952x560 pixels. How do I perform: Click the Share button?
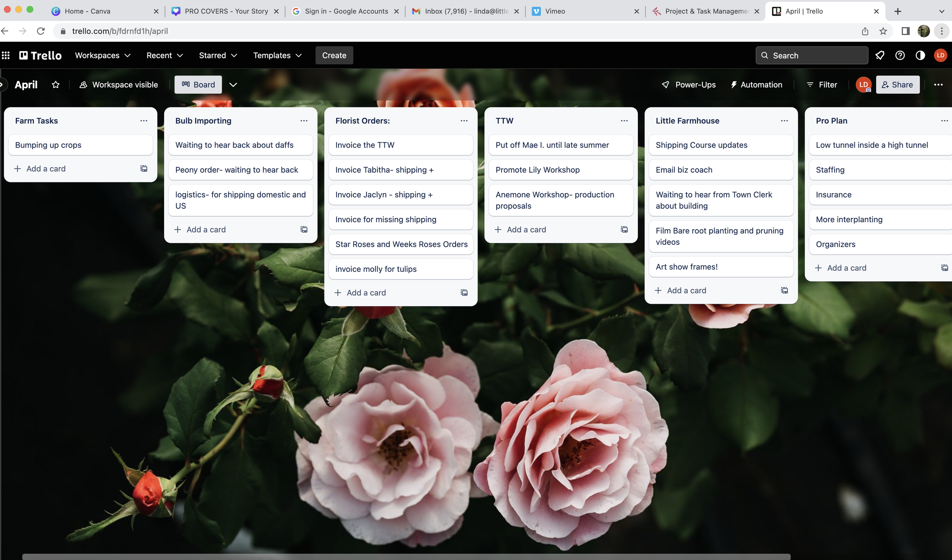point(898,85)
